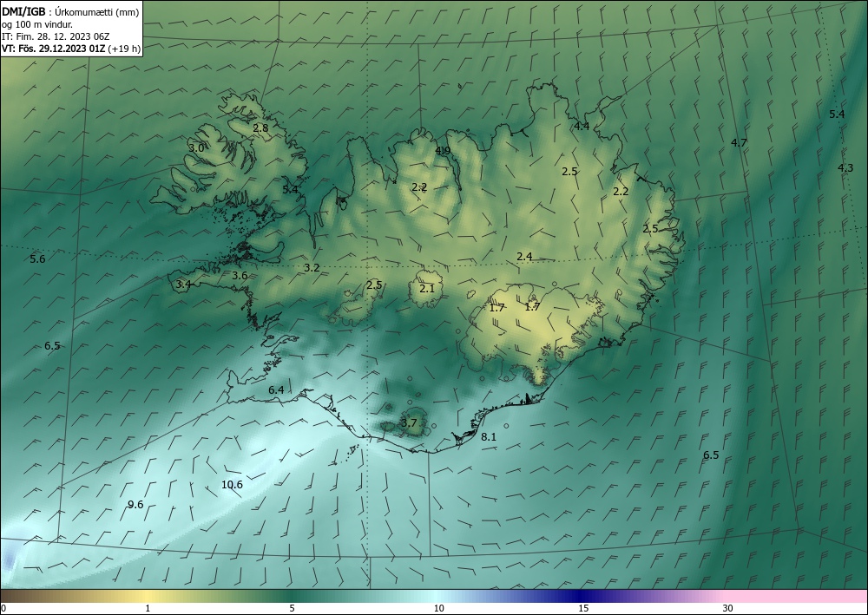Click the yellow section of the color scale
The width and height of the screenshot is (868, 615).
[x=145, y=596]
